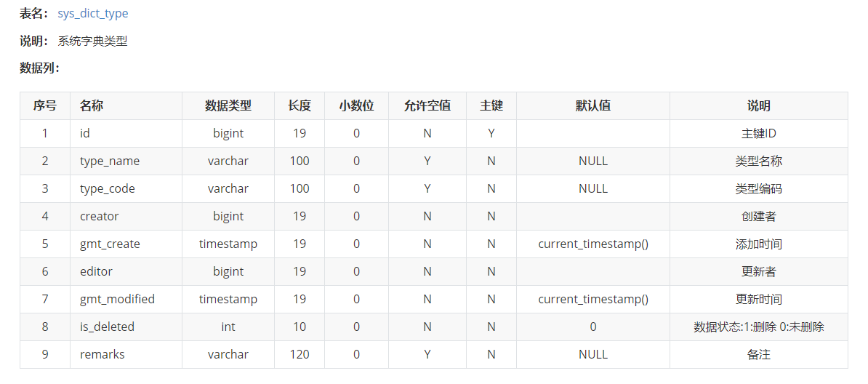Click the 主键 column header
The image size is (868, 384).
[491, 106]
